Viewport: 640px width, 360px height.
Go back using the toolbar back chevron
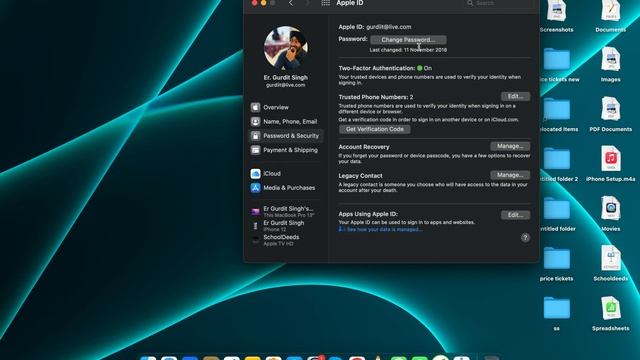coord(291,3)
